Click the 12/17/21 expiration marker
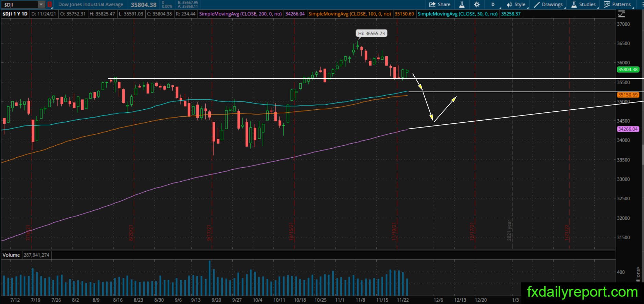 pyautogui.click(x=472, y=231)
